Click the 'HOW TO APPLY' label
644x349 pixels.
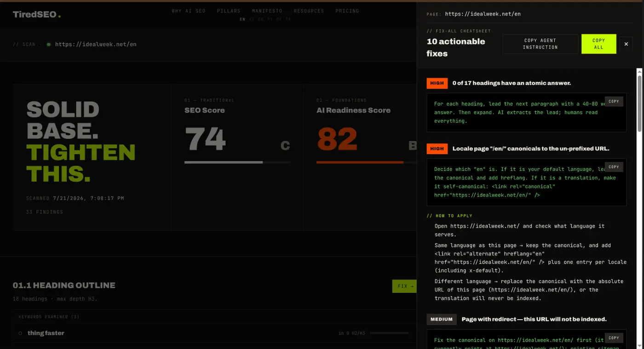click(x=449, y=216)
